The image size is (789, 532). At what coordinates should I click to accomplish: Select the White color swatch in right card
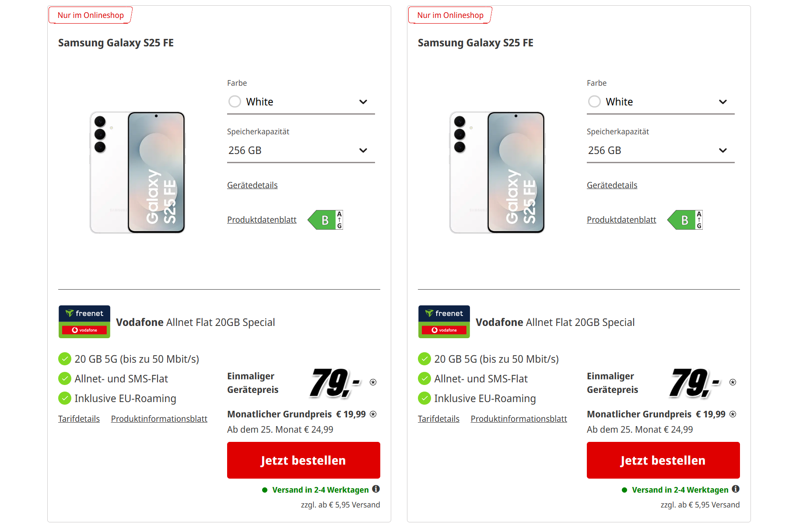tap(595, 101)
